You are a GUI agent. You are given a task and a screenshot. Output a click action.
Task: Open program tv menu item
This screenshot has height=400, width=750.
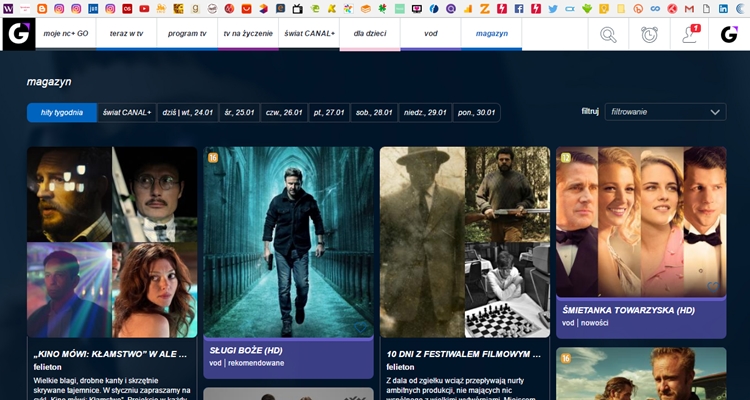pyautogui.click(x=187, y=33)
